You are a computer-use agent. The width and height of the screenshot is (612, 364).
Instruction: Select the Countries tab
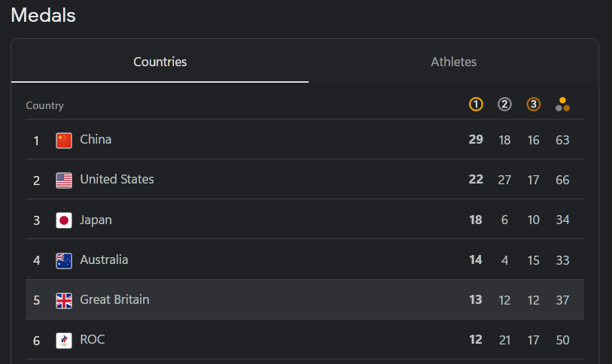(160, 62)
